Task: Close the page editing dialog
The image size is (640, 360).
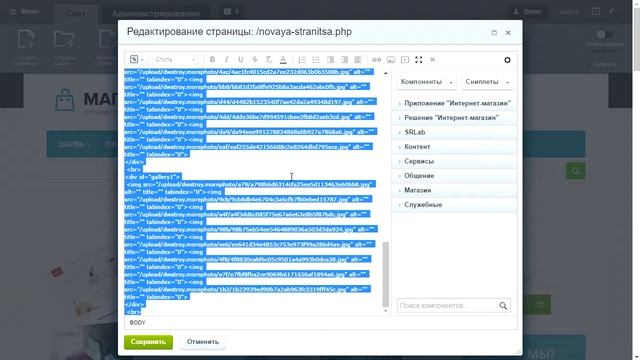Action: [508, 33]
